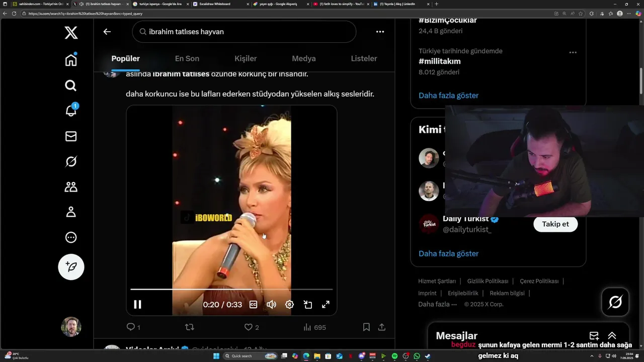Open Spotify from the taskbar

click(394, 356)
